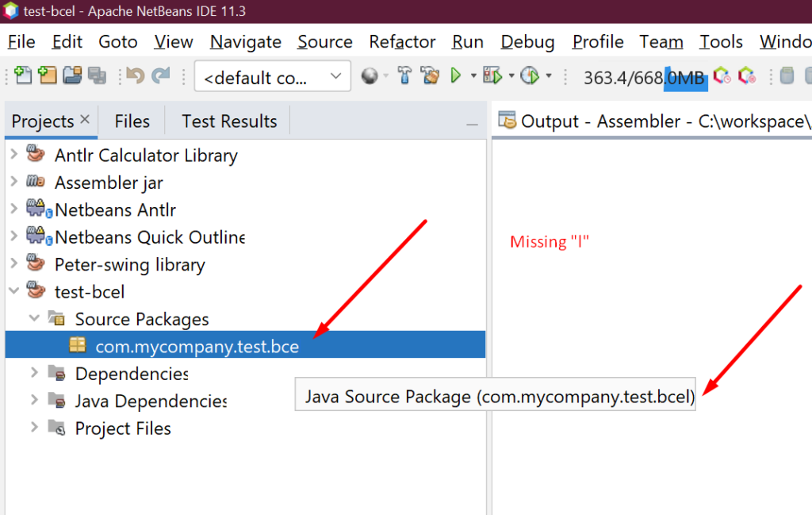Screen dimensions: 812x515
Task: Open the Goto menu
Action: tap(118, 41)
